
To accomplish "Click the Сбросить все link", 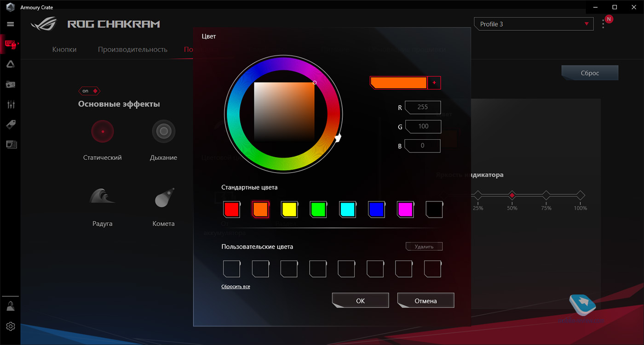I will pos(236,287).
